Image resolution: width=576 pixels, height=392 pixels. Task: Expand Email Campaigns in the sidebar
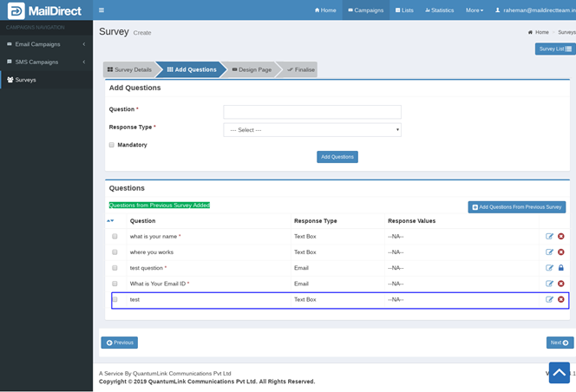(46, 43)
